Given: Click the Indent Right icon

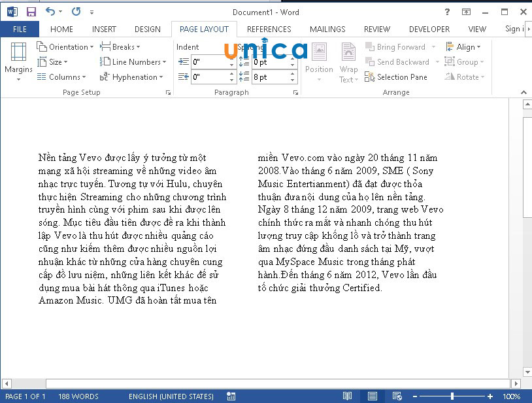Looking at the screenshot, I should pos(184,77).
